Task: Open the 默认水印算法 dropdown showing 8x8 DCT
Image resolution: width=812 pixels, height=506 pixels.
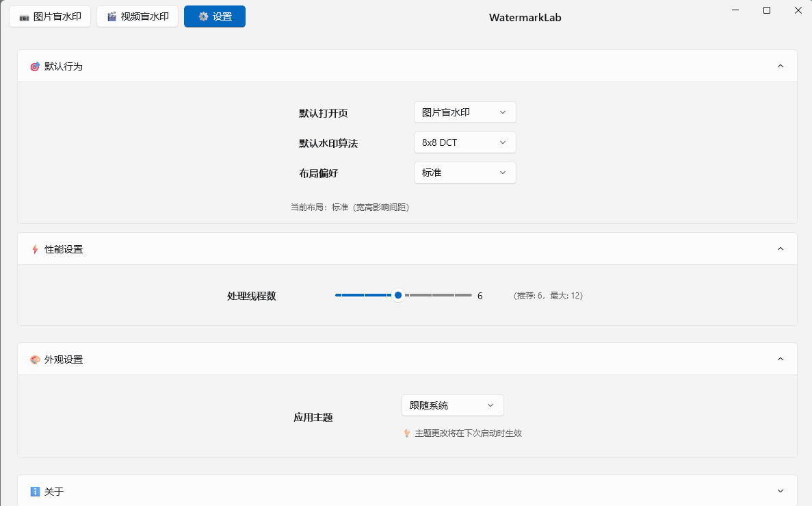Action: tap(464, 142)
